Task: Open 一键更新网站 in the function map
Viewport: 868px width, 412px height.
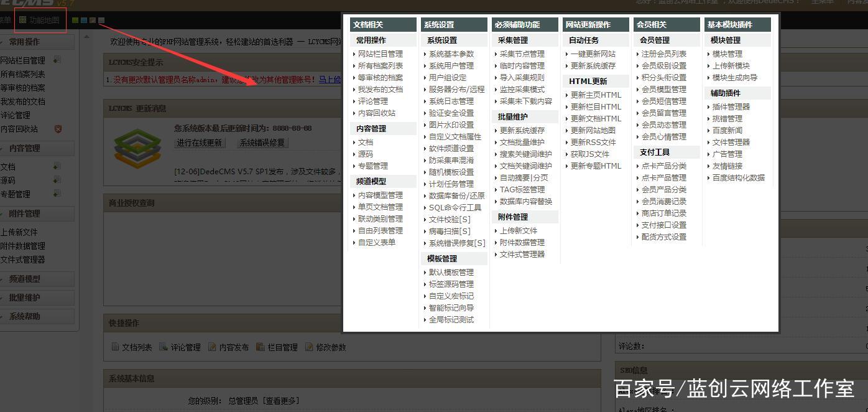Action: pyautogui.click(x=593, y=54)
